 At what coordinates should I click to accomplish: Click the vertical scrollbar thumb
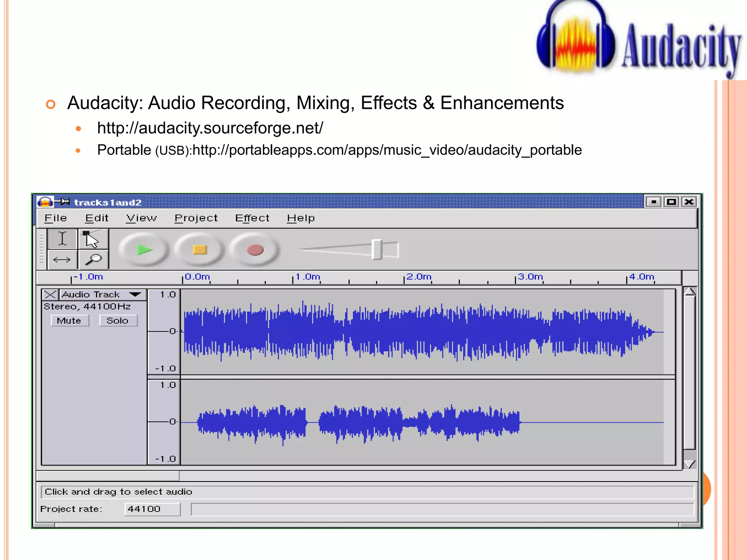click(x=689, y=373)
